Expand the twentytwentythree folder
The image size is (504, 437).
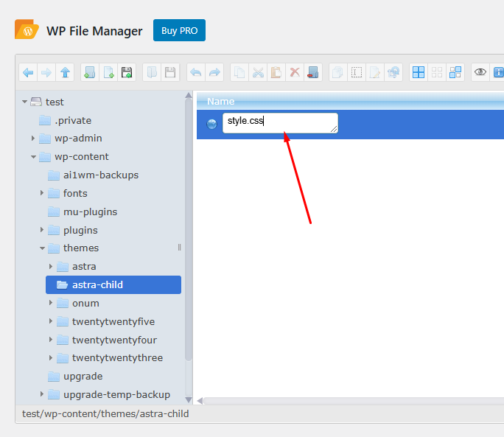(51, 357)
